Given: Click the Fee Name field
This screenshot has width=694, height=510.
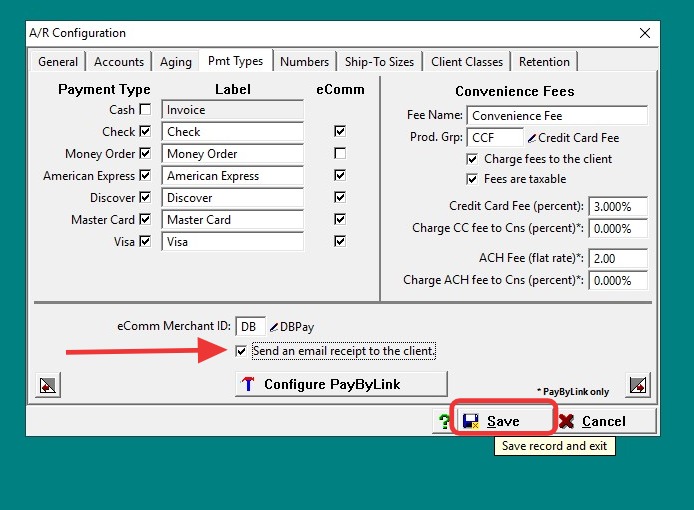Looking at the screenshot, I should tap(557, 116).
